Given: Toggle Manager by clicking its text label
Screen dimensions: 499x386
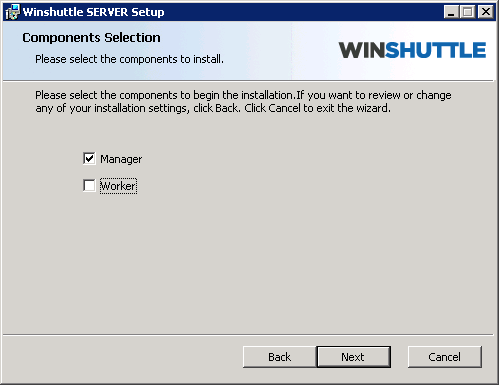Looking at the screenshot, I should point(121,159).
